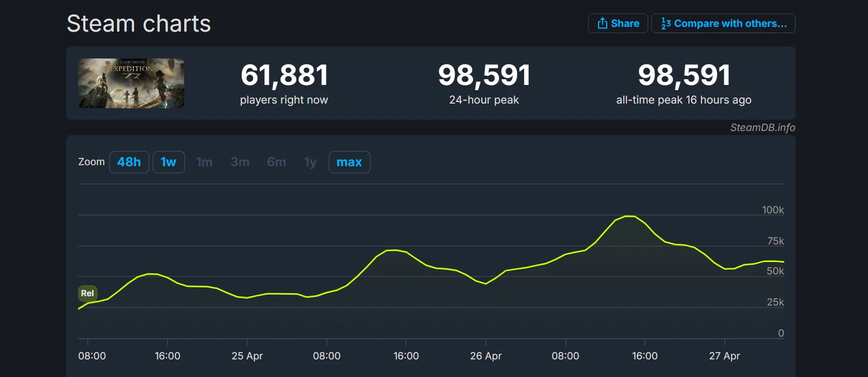Click the SteamDB.info watermark text

[x=762, y=127]
